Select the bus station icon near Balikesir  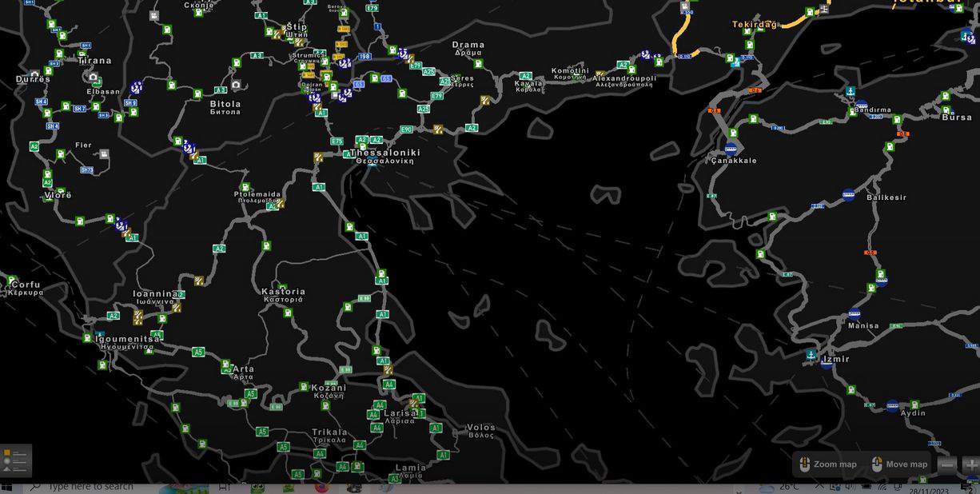[x=848, y=194]
